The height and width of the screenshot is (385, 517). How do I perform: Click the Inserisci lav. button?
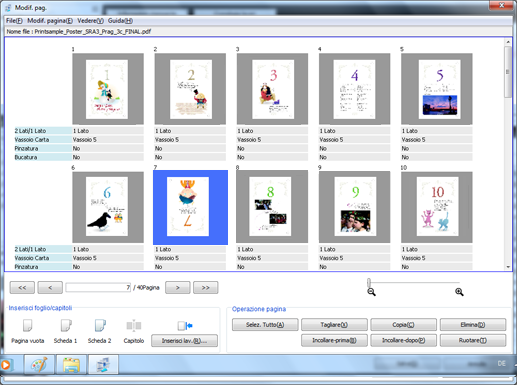pos(184,341)
